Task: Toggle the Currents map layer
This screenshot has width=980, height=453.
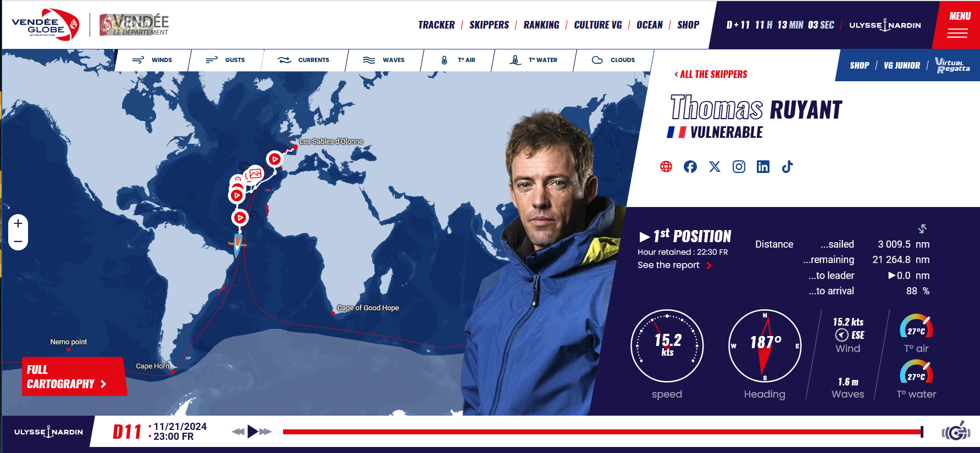Action: [x=303, y=60]
